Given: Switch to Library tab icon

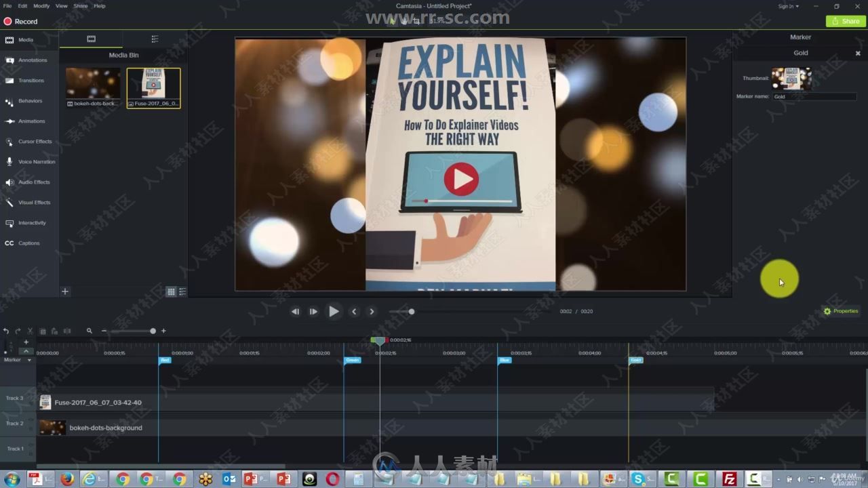Looking at the screenshot, I should [x=155, y=39].
